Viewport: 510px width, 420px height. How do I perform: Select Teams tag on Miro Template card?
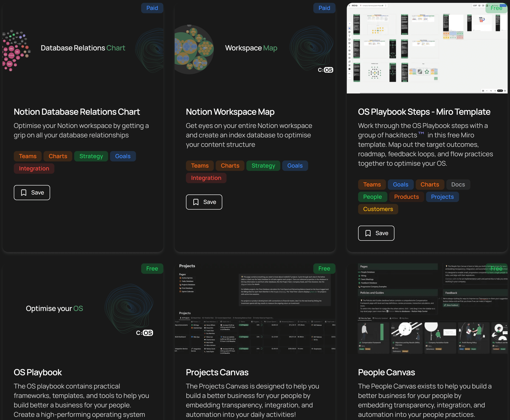372,185
